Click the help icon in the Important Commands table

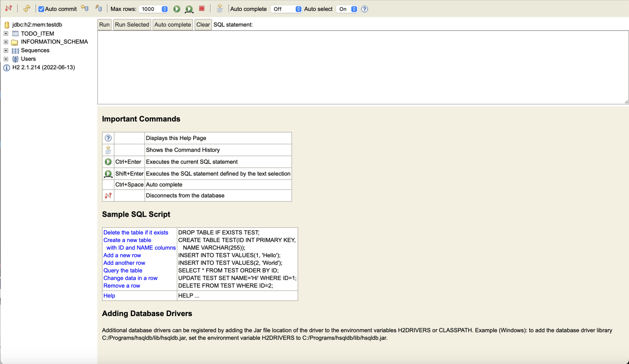(108, 138)
